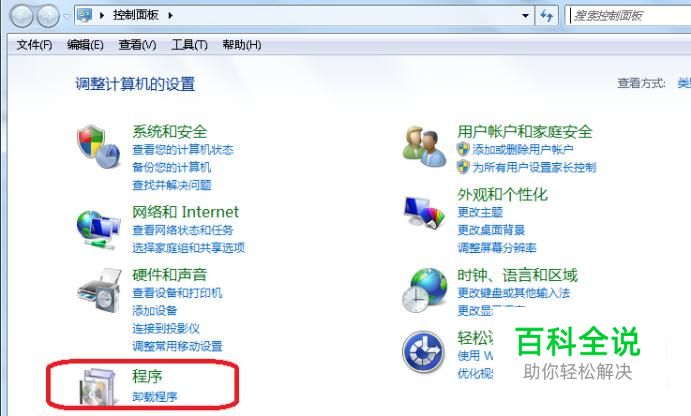Click the 更改桌面背景 link

[491, 230]
